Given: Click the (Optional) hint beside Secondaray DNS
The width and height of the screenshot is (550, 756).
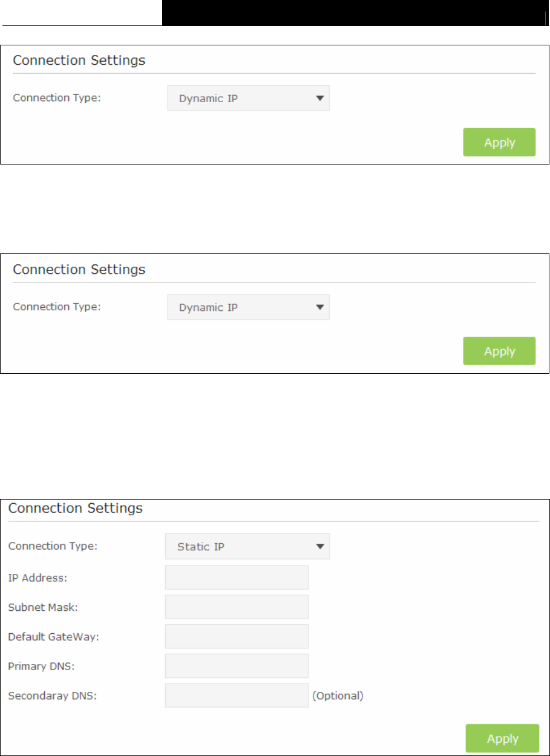Looking at the screenshot, I should 338,696.
